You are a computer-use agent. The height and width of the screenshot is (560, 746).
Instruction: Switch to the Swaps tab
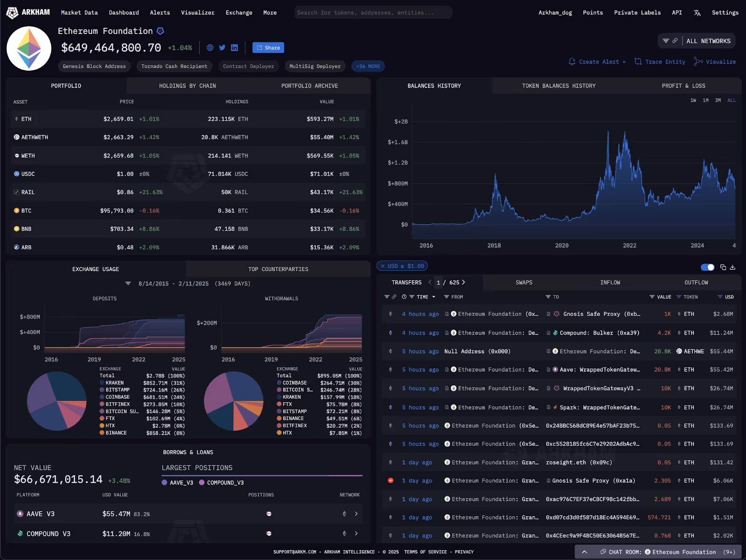click(x=524, y=282)
